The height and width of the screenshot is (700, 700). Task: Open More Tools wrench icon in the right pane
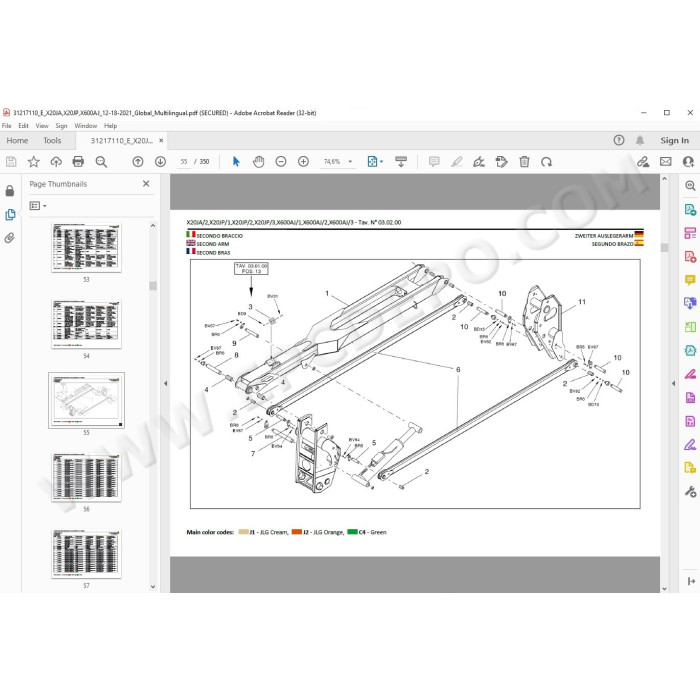(x=690, y=492)
